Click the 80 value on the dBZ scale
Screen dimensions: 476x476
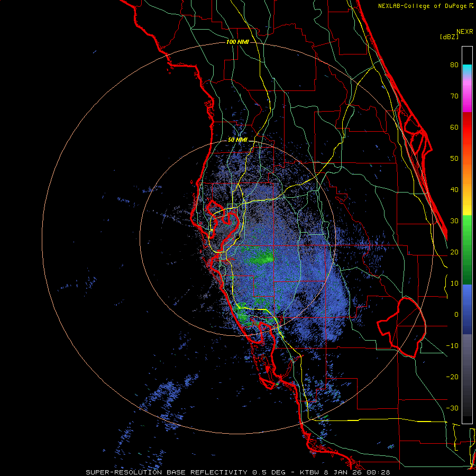(454, 65)
